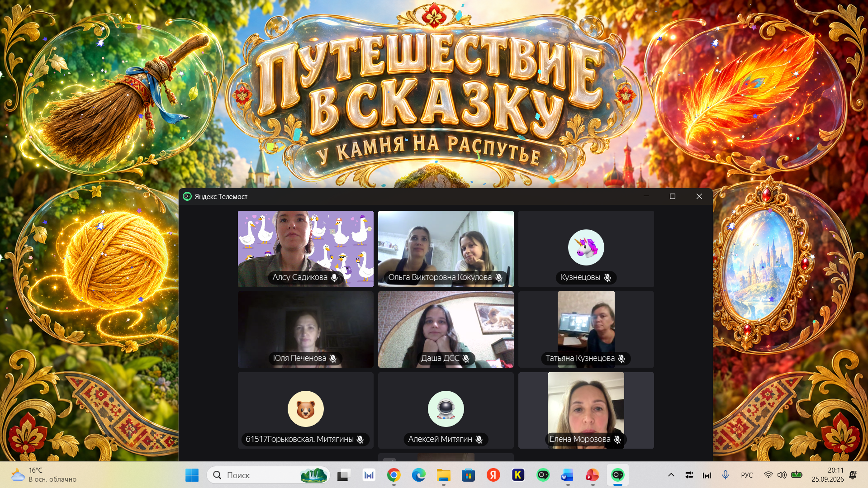The width and height of the screenshot is (868, 488).
Task: Select Юля Печенова's video tile
Action: [x=306, y=329]
